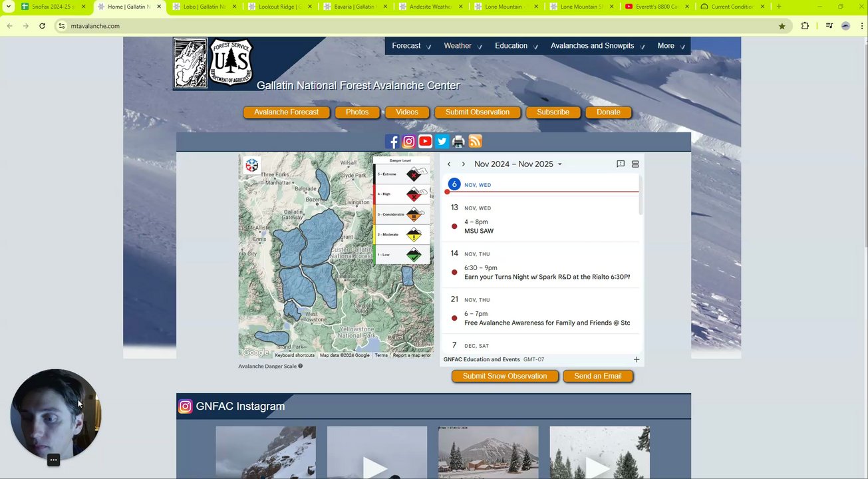Switch to Lobo Gallatin tab

[x=204, y=7]
